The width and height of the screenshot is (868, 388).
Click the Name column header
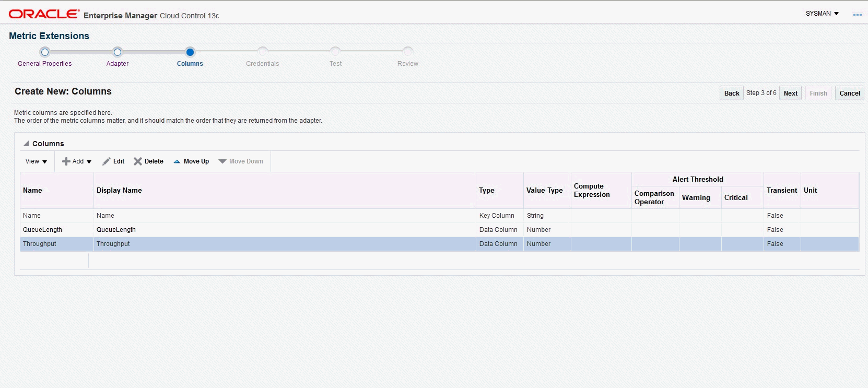pos(57,191)
